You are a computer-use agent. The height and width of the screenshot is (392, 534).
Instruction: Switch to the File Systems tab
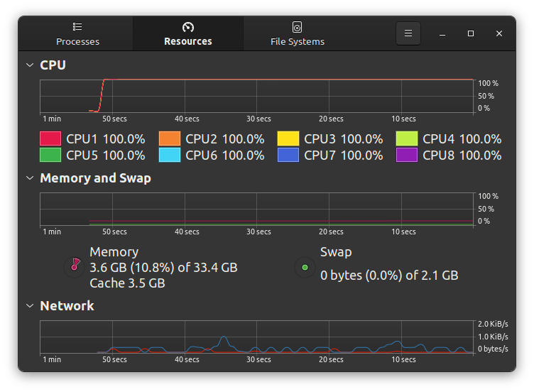click(x=297, y=33)
